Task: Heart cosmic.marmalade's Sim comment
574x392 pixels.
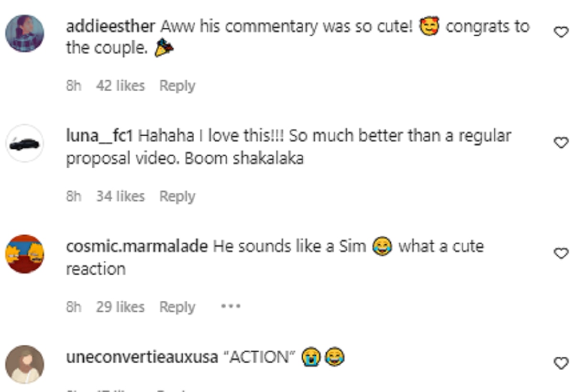Action: click(x=560, y=253)
